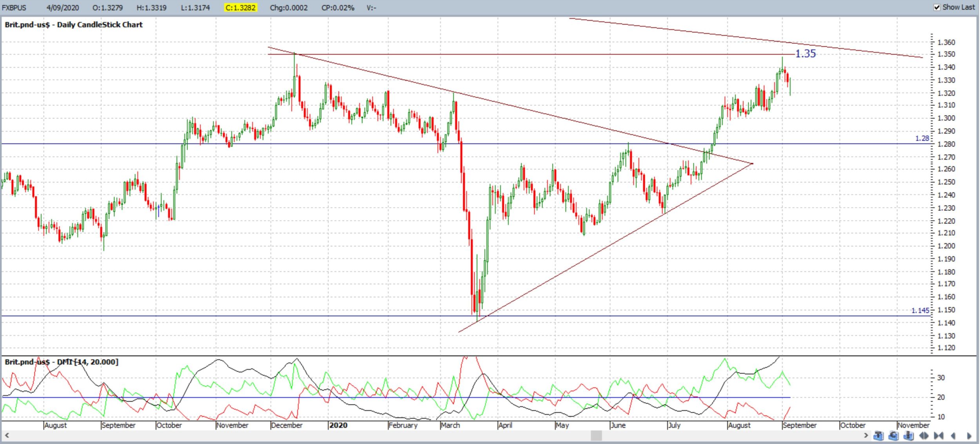Click the 1.35 resistance level label

click(805, 54)
